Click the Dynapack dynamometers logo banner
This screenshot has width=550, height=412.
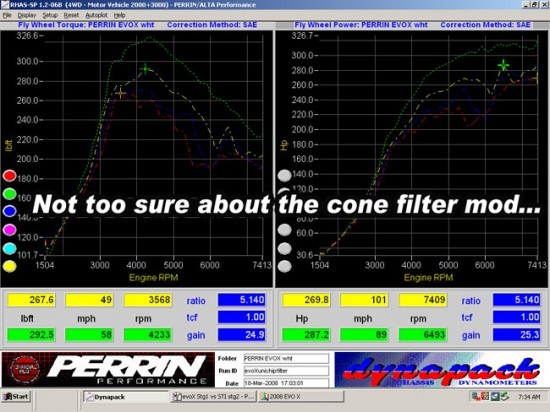[441, 370]
